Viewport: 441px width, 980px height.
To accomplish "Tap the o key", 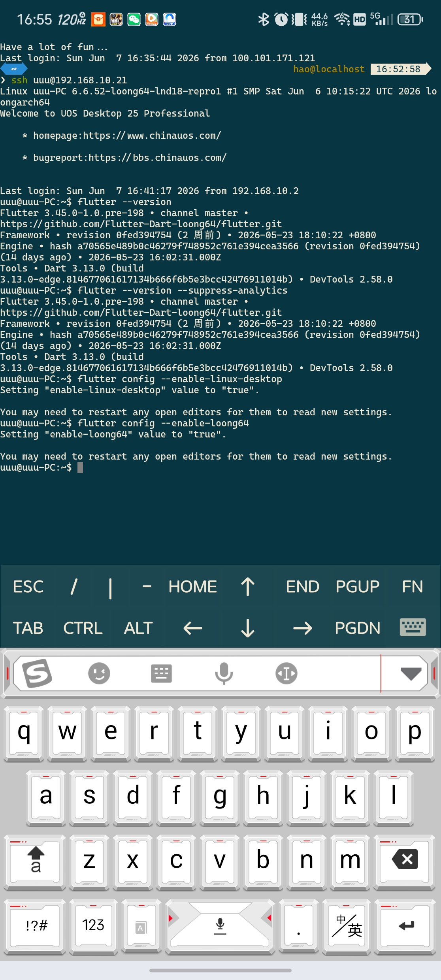I will (x=372, y=733).
